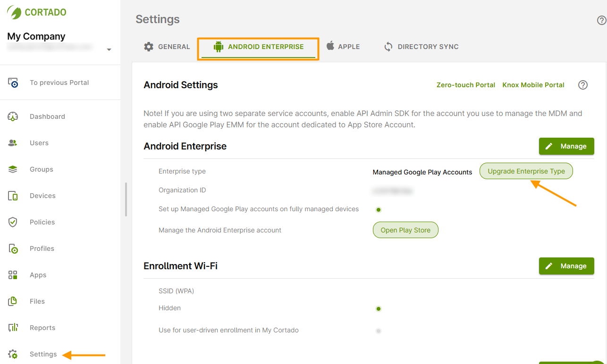
Task: Open the Files section
Action: (37, 301)
